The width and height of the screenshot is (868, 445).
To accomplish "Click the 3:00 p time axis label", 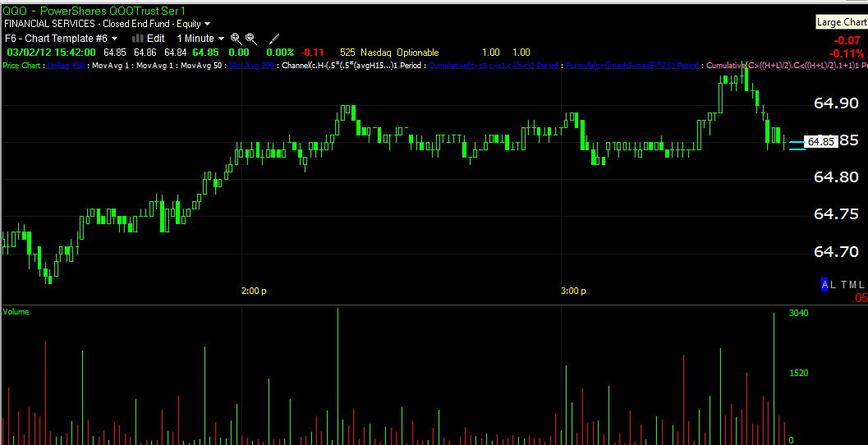I will tap(574, 291).
